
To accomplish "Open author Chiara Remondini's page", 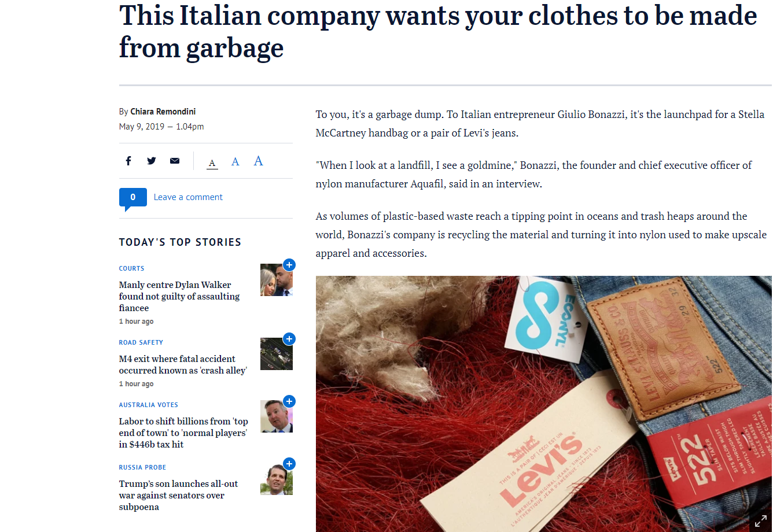I will pos(163,112).
